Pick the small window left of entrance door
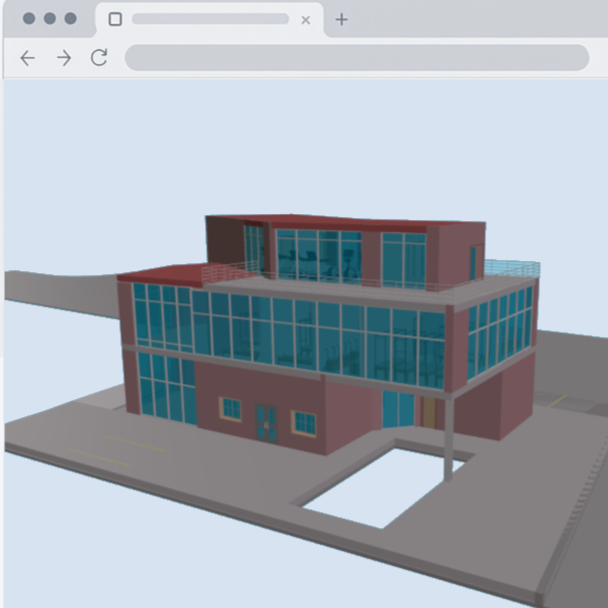This screenshot has width=608, height=608. pyautogui.click(x=231, y=408)
